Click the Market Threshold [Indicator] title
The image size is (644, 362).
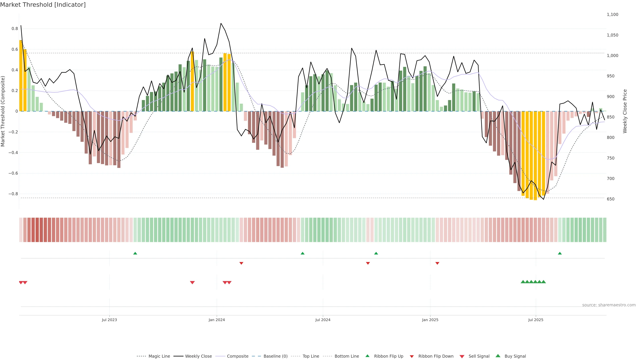pyautogui.click(x=43, y=5)
